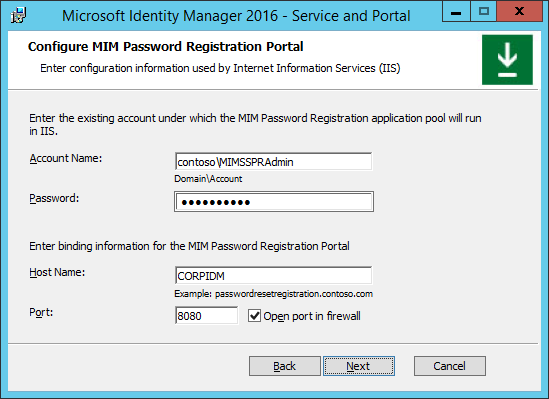
Task: Click the Configure MIM Password Registration Portal heading
Action: [x=166, y=47]
